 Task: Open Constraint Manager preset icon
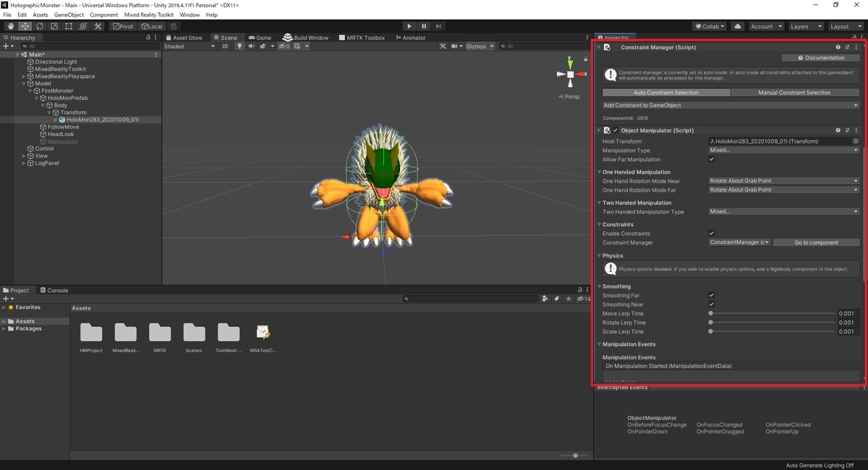coord(847,47)
